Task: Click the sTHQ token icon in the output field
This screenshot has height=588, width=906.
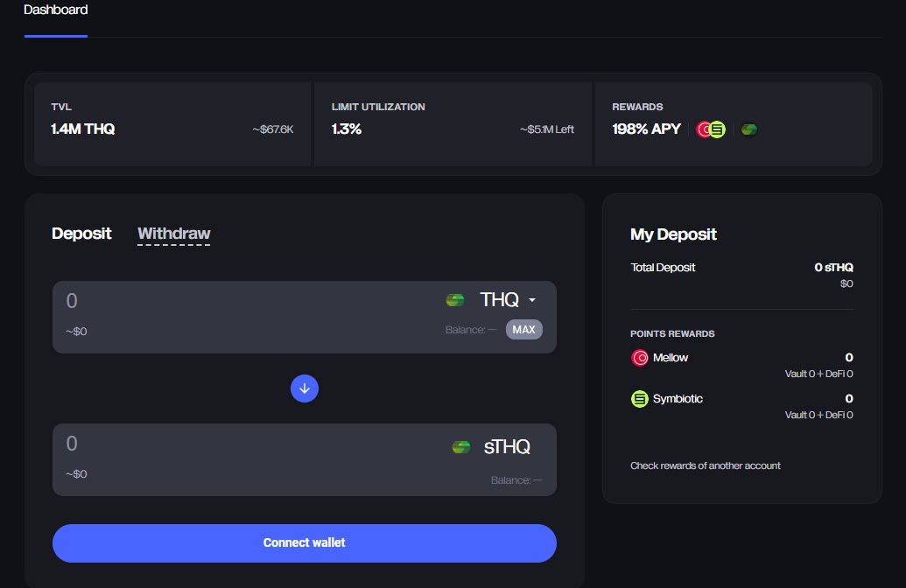Action: 461,447
